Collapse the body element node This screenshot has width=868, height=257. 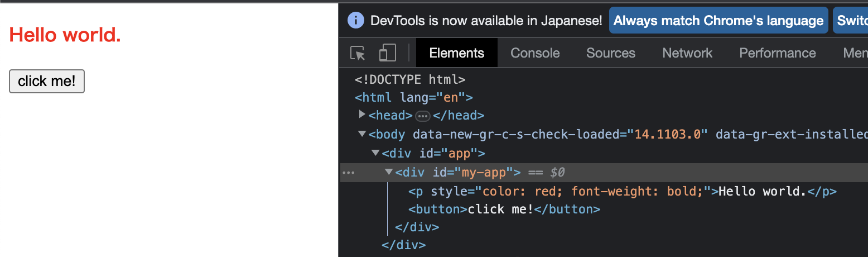pos(363,134)
